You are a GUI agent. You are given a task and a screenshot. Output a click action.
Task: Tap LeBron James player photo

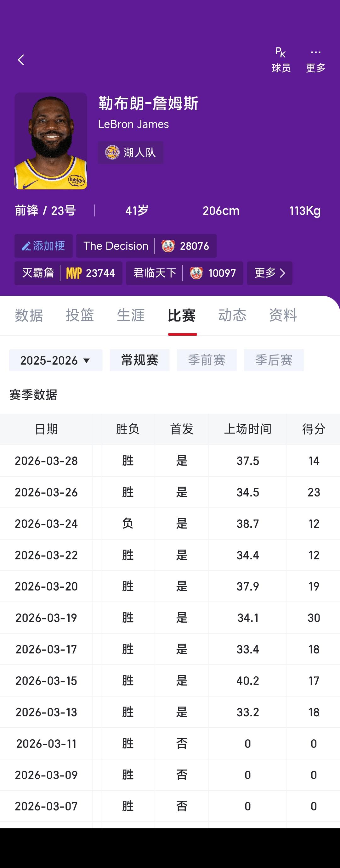tap(51, 141)
